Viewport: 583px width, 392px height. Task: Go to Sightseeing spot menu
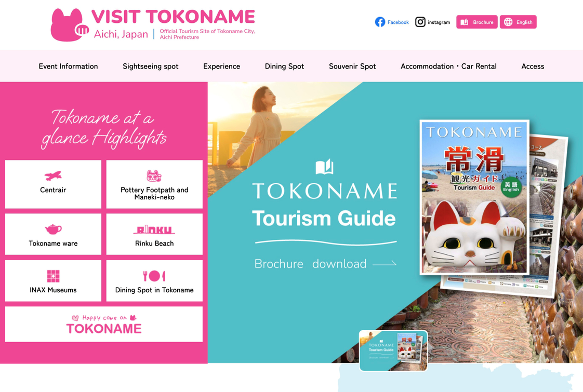pos(151,66)
